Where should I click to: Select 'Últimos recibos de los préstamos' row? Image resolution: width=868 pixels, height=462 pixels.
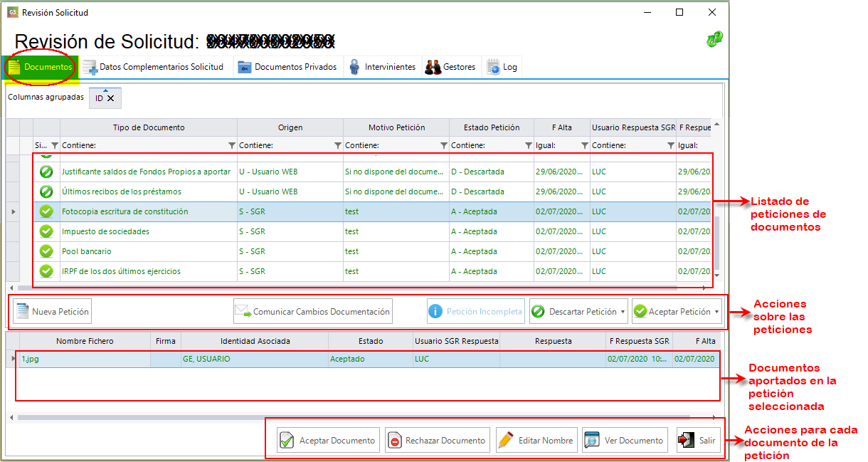[373, 191]
